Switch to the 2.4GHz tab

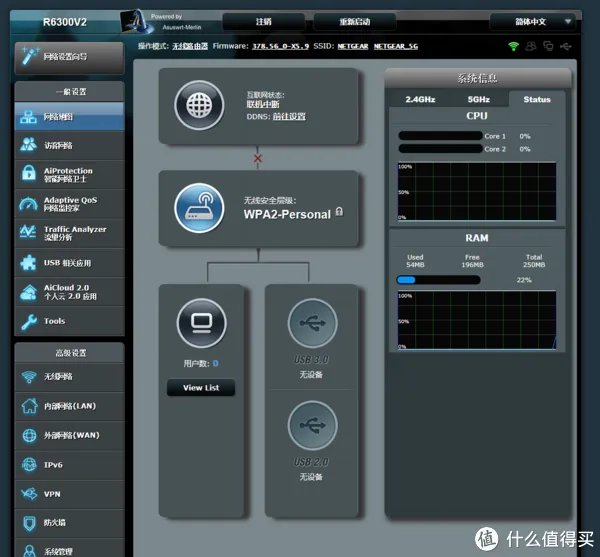pyautogui.click(x=420, y=99)
